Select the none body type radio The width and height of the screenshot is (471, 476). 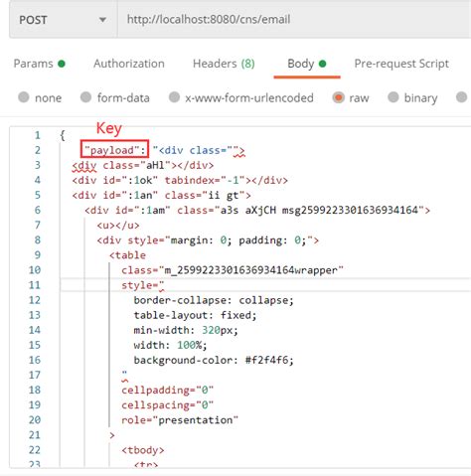[x=24, y=97]
